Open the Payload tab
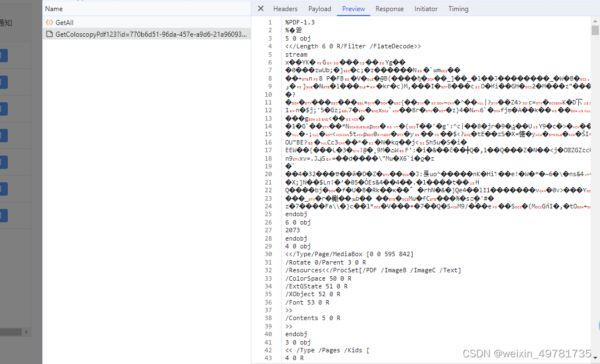Screen dimensions: 600x364 coord(320,9)
